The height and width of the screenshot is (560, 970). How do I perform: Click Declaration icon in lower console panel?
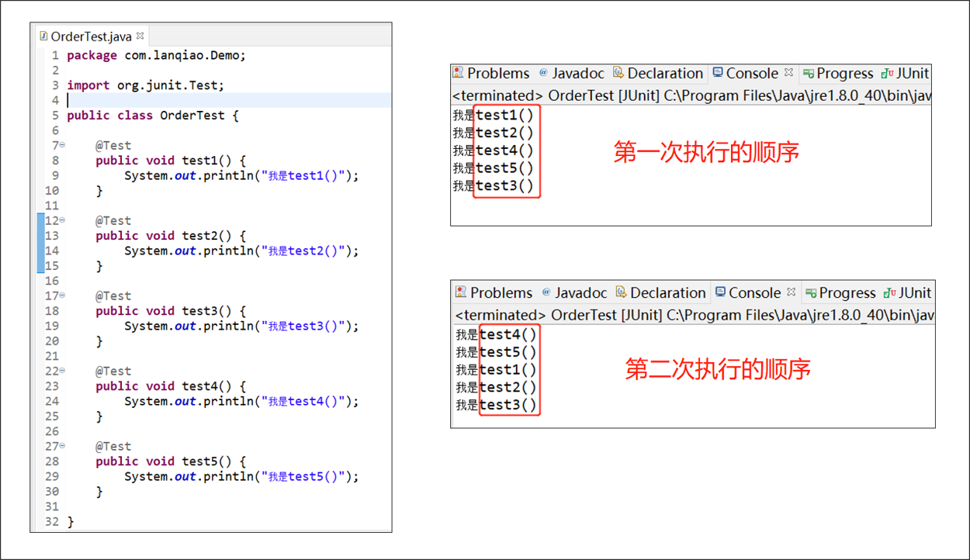[x=621, y=292]
